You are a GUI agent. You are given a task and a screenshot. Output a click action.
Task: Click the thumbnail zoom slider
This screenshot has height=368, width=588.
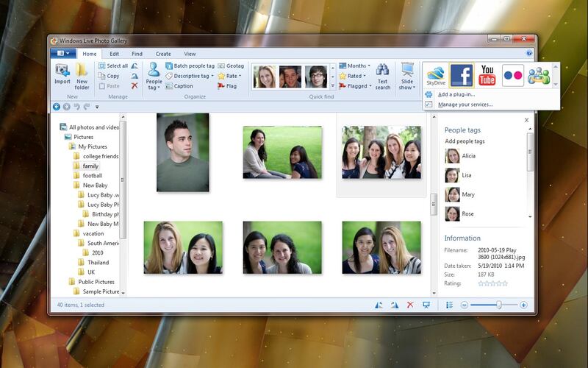499,305
